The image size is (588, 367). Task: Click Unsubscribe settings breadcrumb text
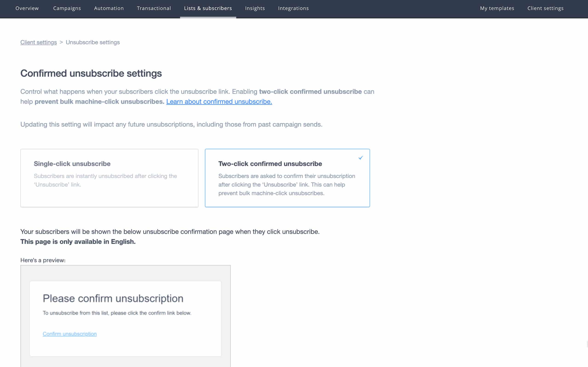93,42
